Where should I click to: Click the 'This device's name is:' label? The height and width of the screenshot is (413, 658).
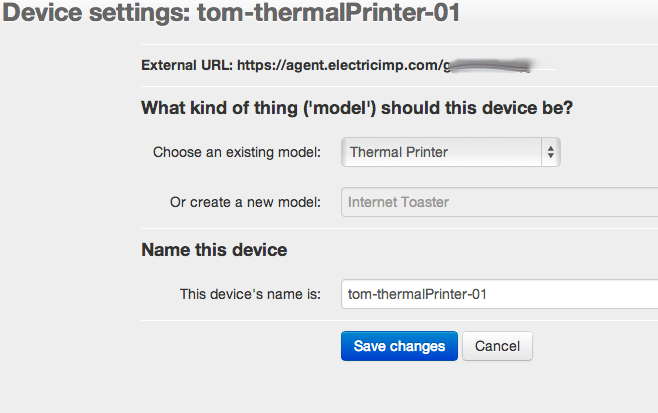250,294
